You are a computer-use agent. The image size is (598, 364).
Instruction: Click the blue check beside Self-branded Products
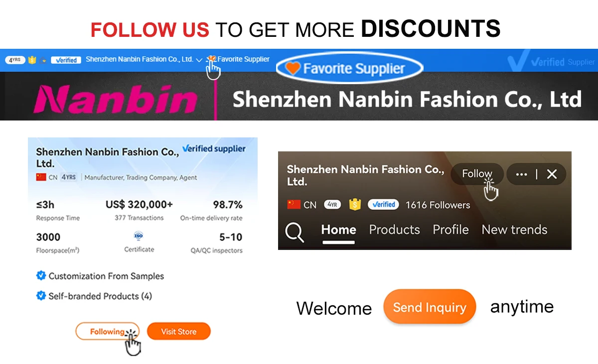pos(41,296)
